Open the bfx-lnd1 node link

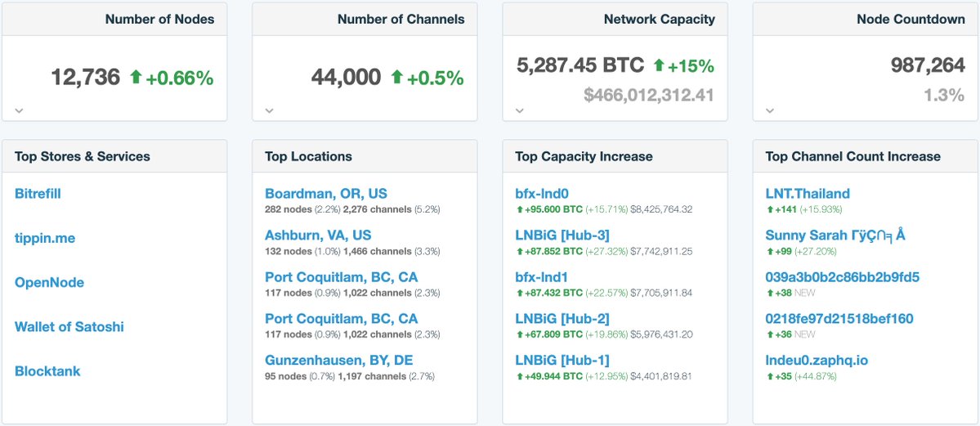point(541,277)
